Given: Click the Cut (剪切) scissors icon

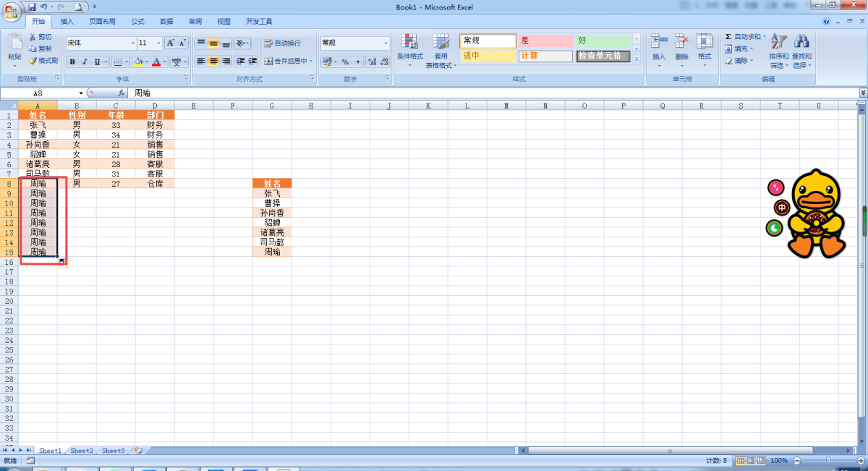Looking at the screenshot, I should tap(33, 37).
